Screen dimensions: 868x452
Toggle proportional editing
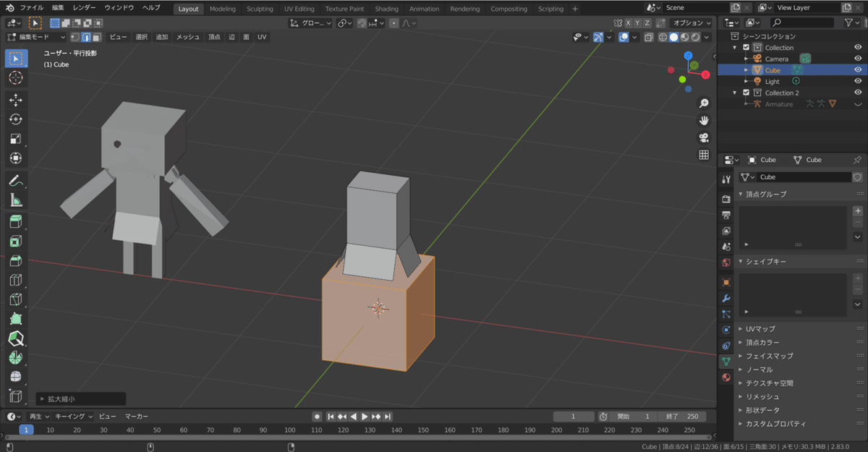[393, 23]
